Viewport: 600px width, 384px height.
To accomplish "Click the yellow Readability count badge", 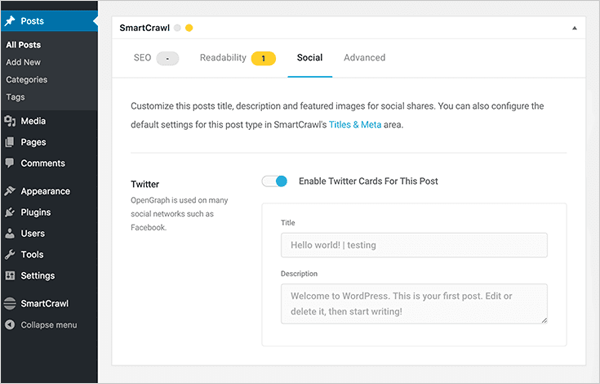I will tap(263, 59).
